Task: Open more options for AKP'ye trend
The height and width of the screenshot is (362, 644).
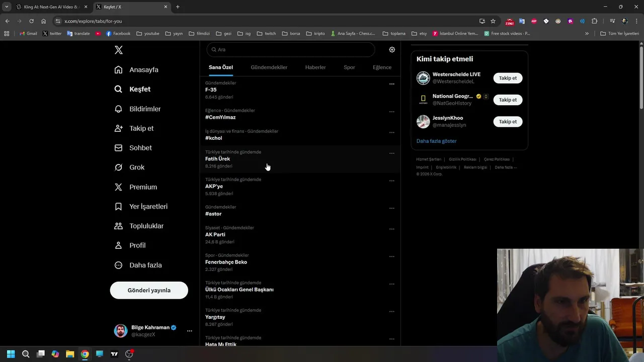Action: click(x=392, y=180)
